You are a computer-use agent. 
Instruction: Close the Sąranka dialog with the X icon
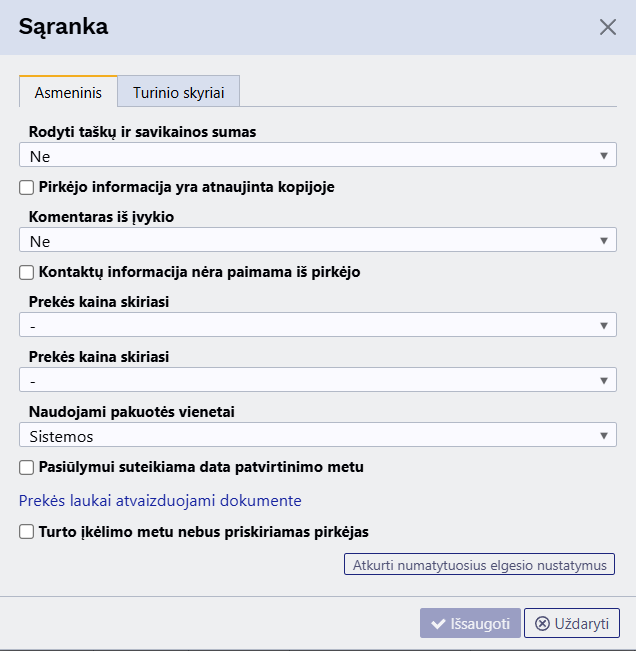tap(607, 27)
